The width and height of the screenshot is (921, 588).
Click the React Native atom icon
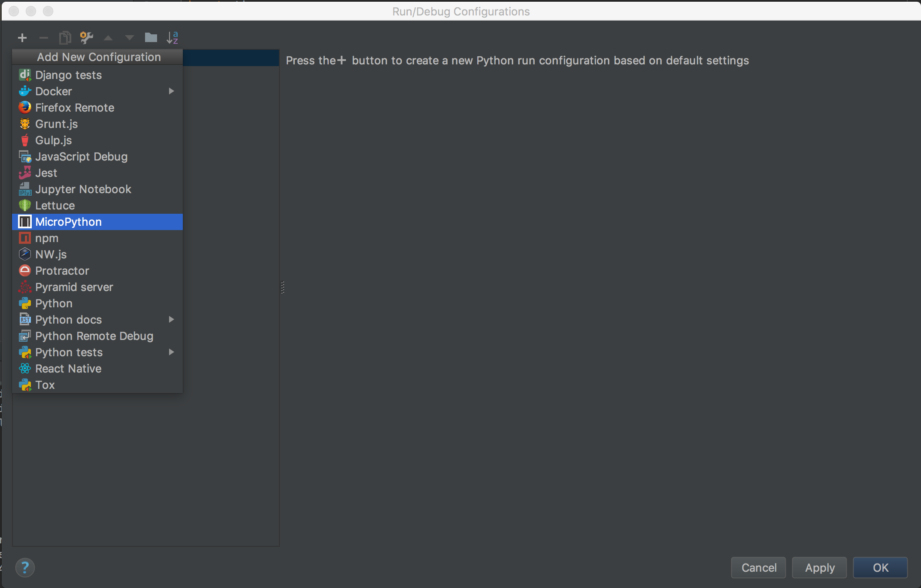25,369
